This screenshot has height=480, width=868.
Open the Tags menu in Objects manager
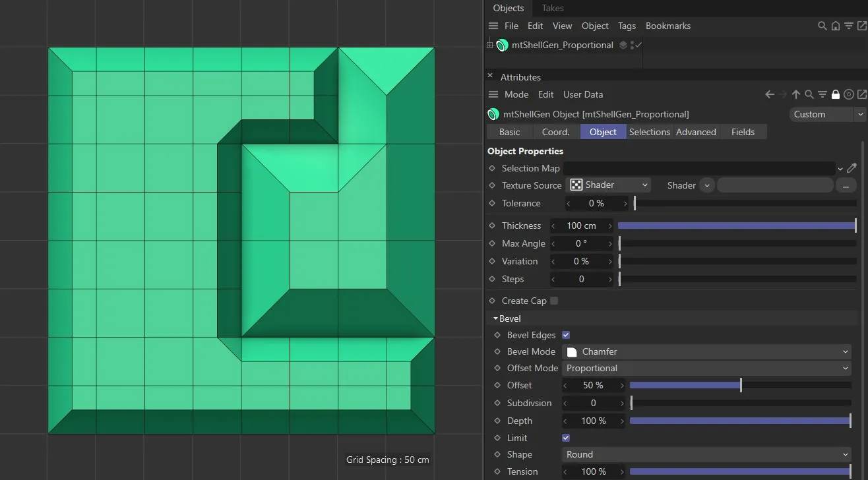coord(627,26)
